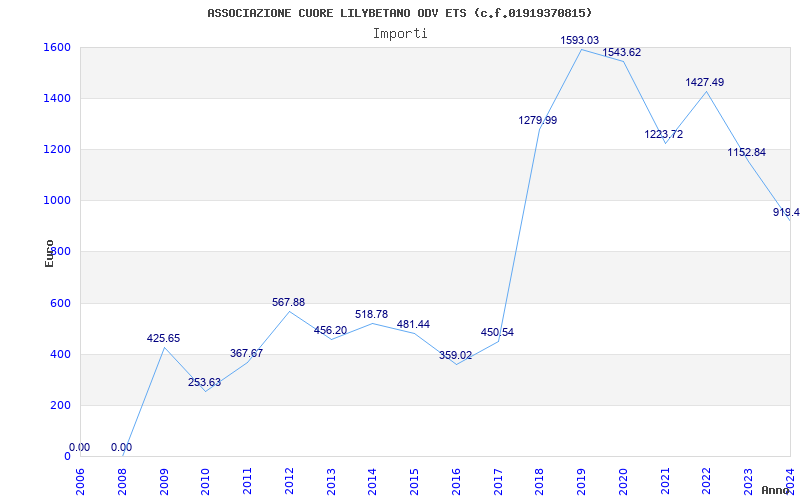Click the 425.65 data label

[163, 338]
